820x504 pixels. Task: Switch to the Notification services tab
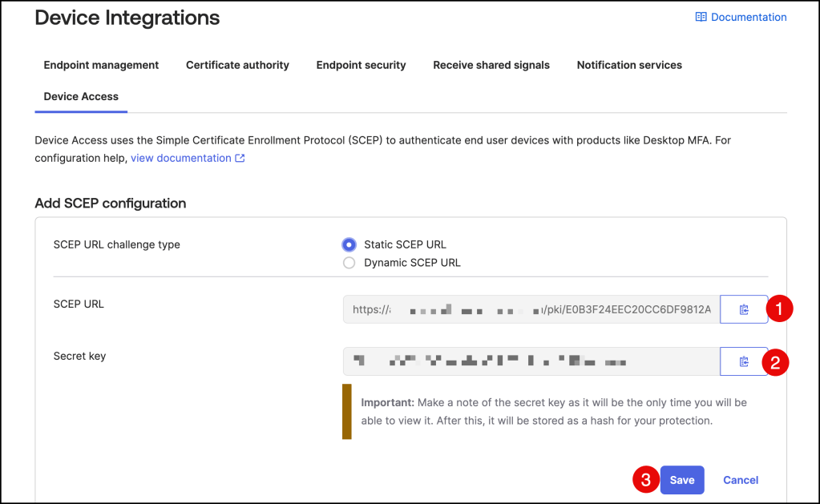(x=629, y=65)
